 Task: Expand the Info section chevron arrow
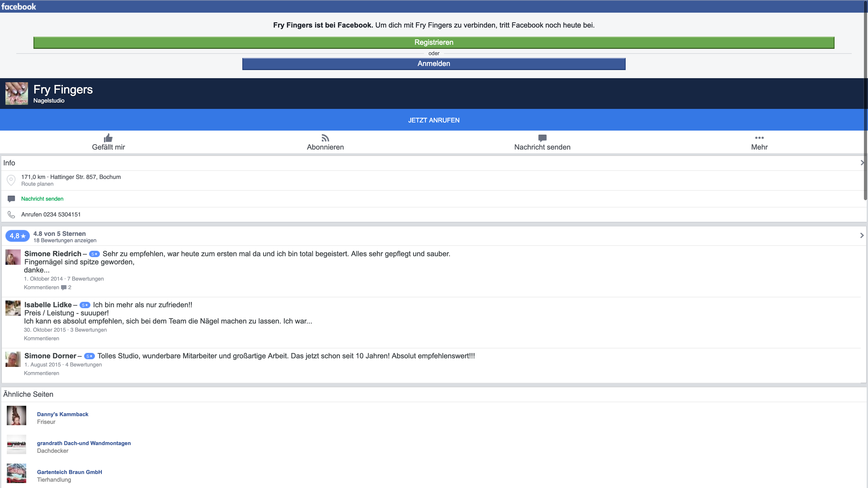click(x=862, y=163)
